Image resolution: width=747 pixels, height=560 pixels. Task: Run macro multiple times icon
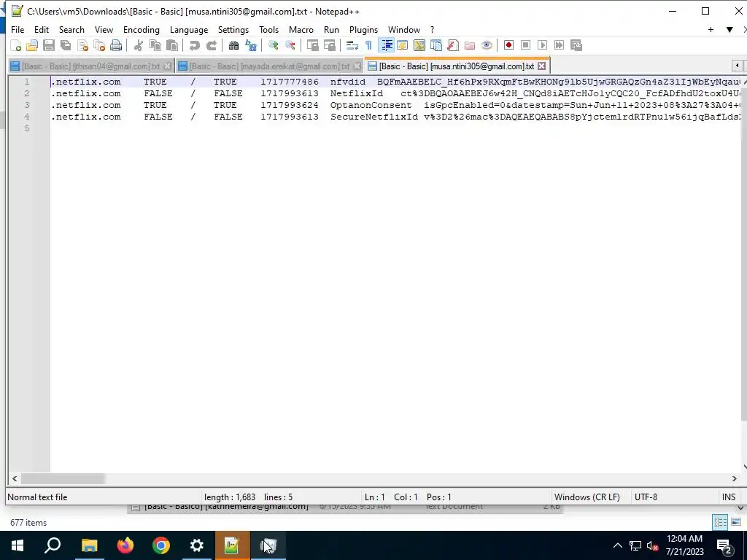coord(559,45)
